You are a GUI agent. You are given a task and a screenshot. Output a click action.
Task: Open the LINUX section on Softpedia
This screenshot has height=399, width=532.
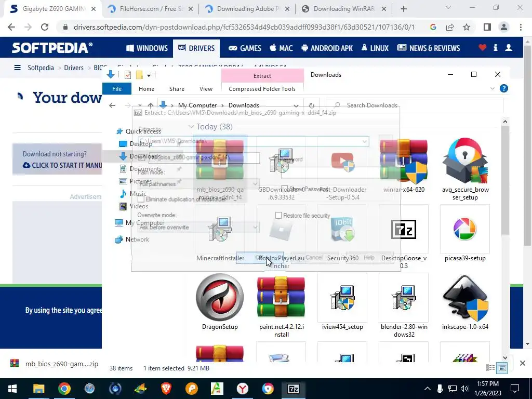point(375,48)
